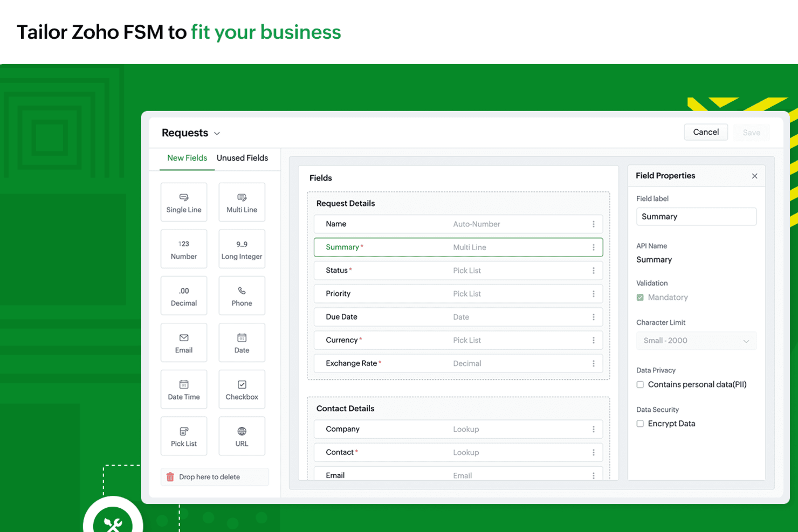Image resolution: width=798 pixels, height=532 pixels.
Task: Check the Encrypt Data option
Action: coord(640,424)
